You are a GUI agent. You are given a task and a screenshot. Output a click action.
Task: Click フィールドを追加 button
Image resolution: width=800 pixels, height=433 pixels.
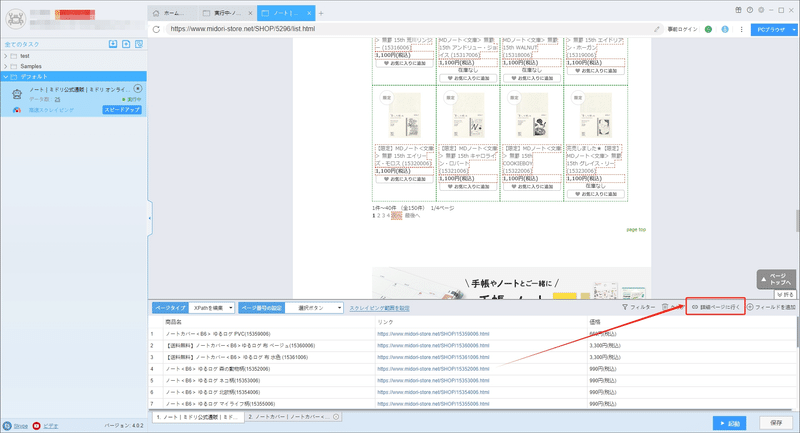(x=771, y=307)
